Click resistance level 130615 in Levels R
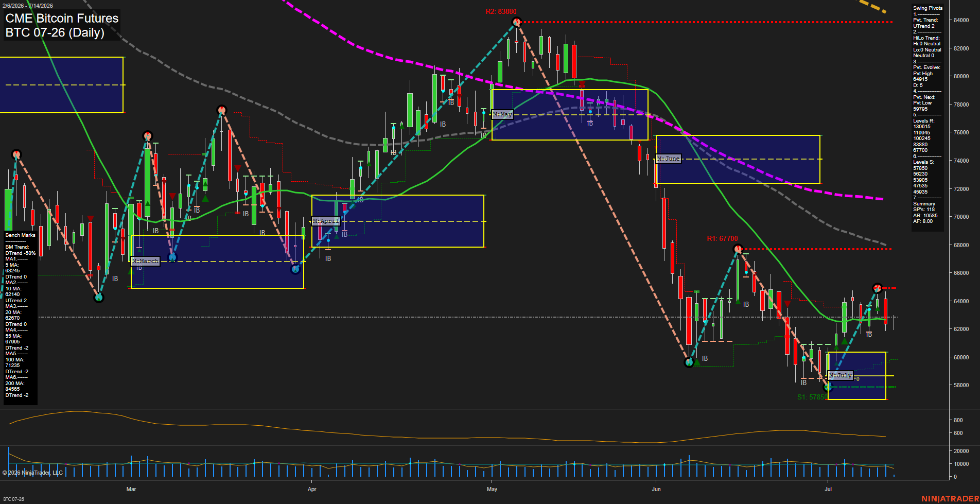The image size is (980, 504). click(922, 127)
